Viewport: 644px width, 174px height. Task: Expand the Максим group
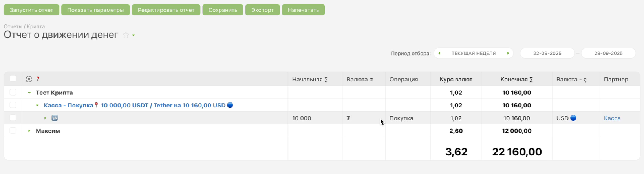click(29, 131)
